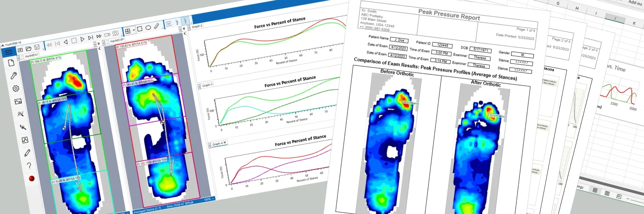Click the graph chart icon in sidebar
644x214 pixels.
(25, 140)
